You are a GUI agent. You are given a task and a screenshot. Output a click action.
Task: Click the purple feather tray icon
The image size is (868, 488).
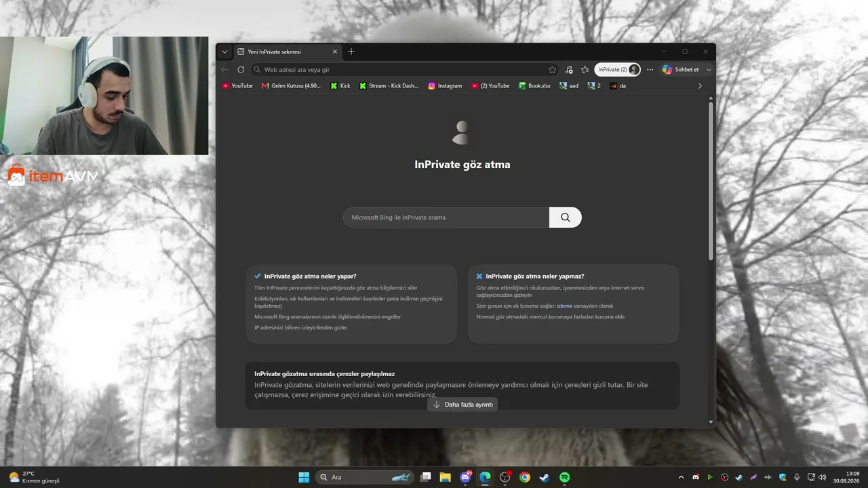pos(753,477)
